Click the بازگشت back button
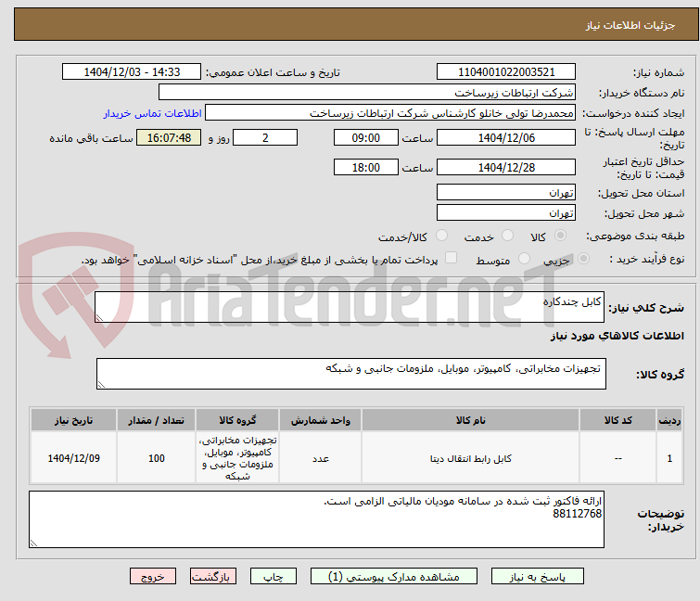The width and height of the screenshot is (700, 601). (213, 577)
